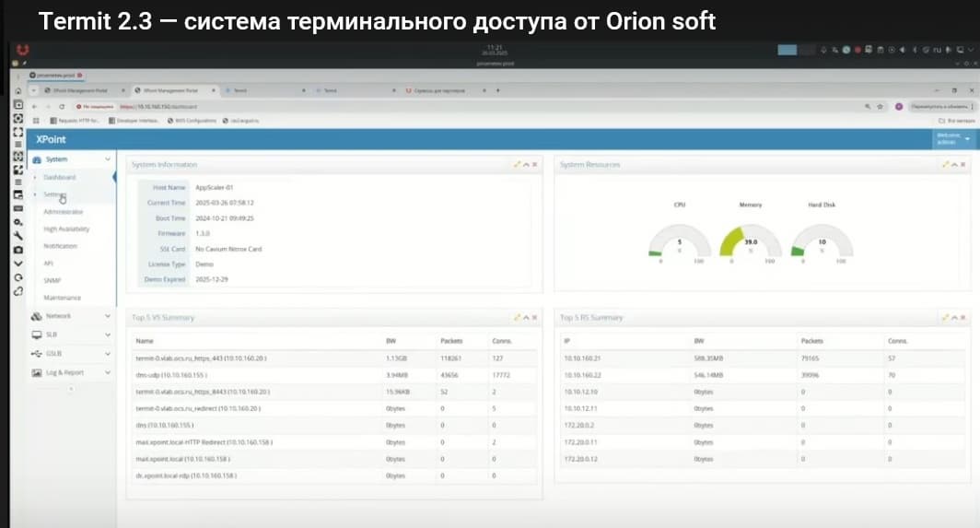Expand the Log & Report menu chevron

[x=108, y=372]
